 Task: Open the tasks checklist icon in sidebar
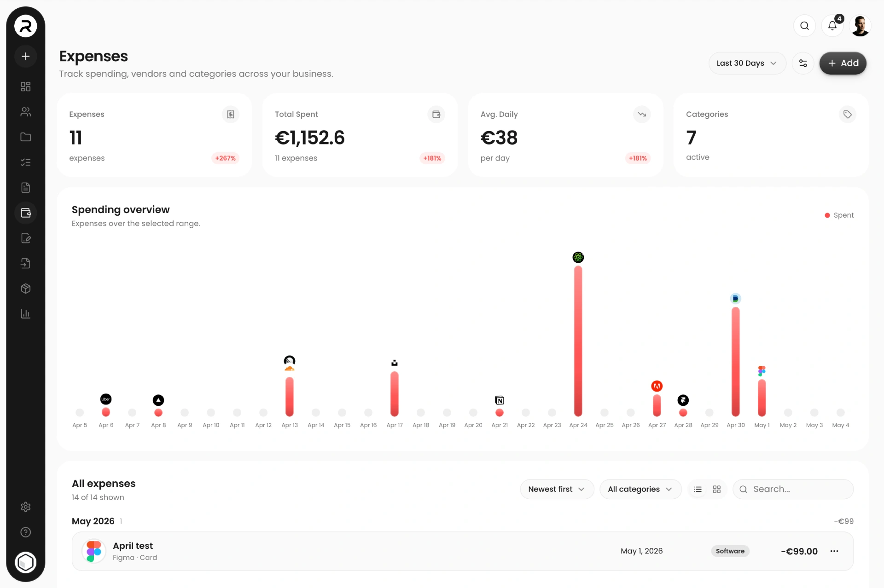click(x=26, y=162)
